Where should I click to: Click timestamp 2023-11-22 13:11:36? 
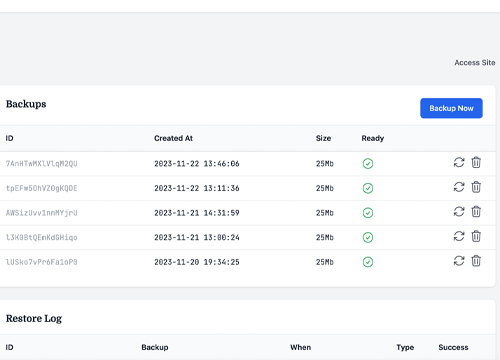(x=197, y=188)
